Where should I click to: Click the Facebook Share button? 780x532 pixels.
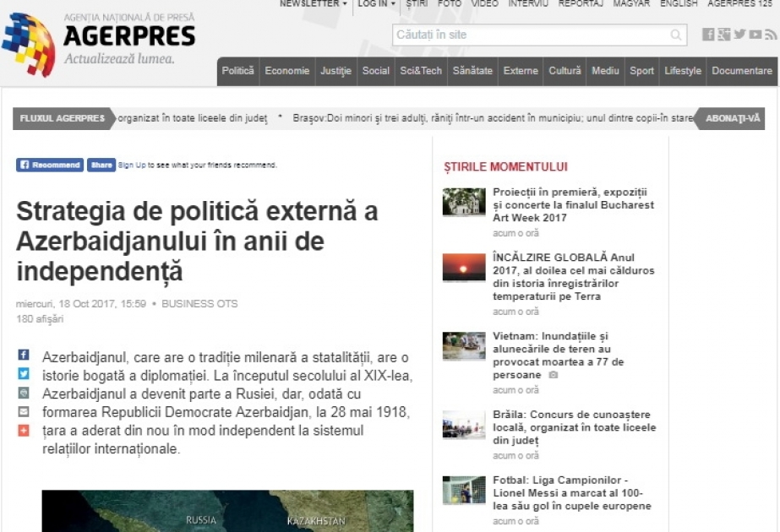pyautogui.click(x=101, y=165)
